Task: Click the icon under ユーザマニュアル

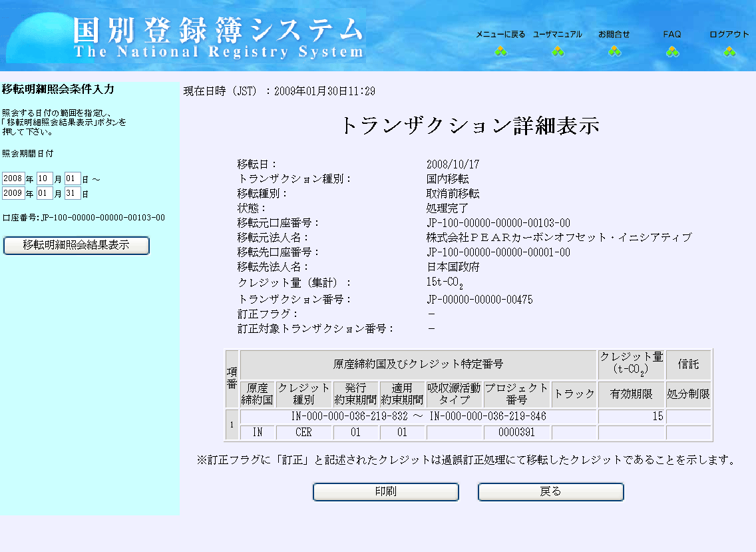Action: pyautogui.click(x=558, y=51)
